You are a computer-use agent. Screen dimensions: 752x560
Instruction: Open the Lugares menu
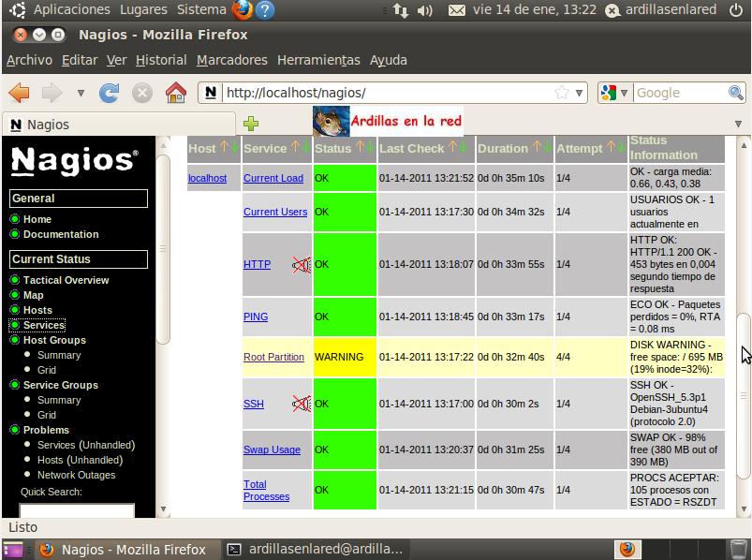pos(143,9)
